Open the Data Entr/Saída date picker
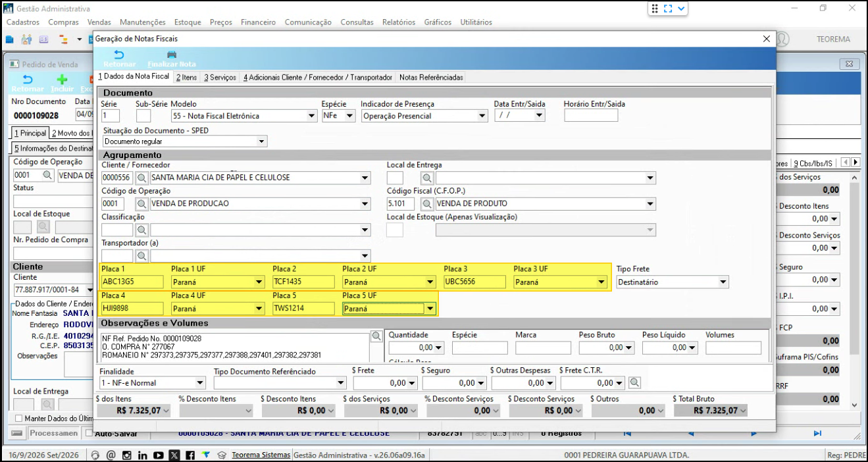This screenshot has width=868, height=462. coord(539,116)
